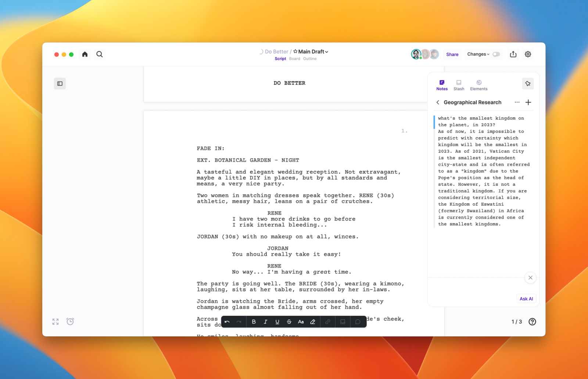
Task: Click the 1 / 3 page indicator
Action: tap(517, 322)
